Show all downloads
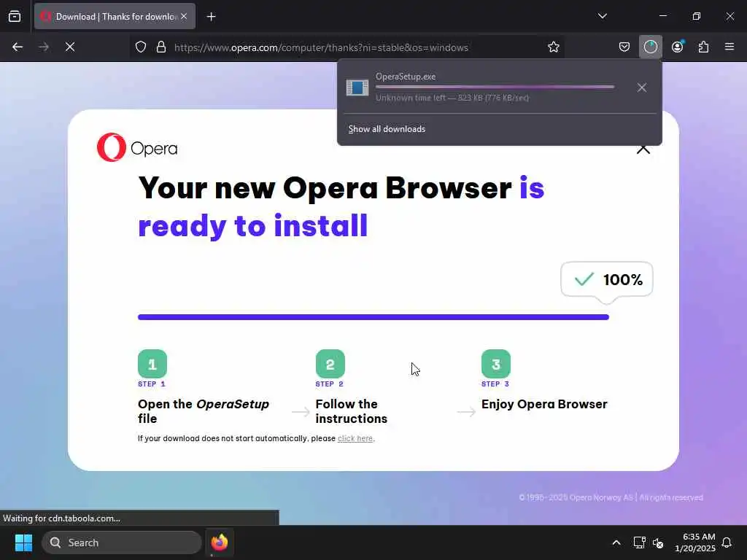Viewport: 747px width, 560px height. click(387, 129)
